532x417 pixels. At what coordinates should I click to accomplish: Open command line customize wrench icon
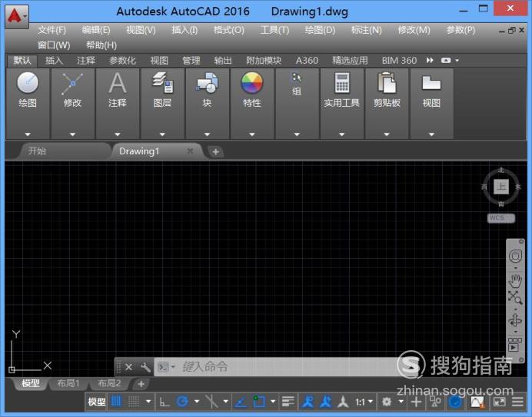point(145,367)
